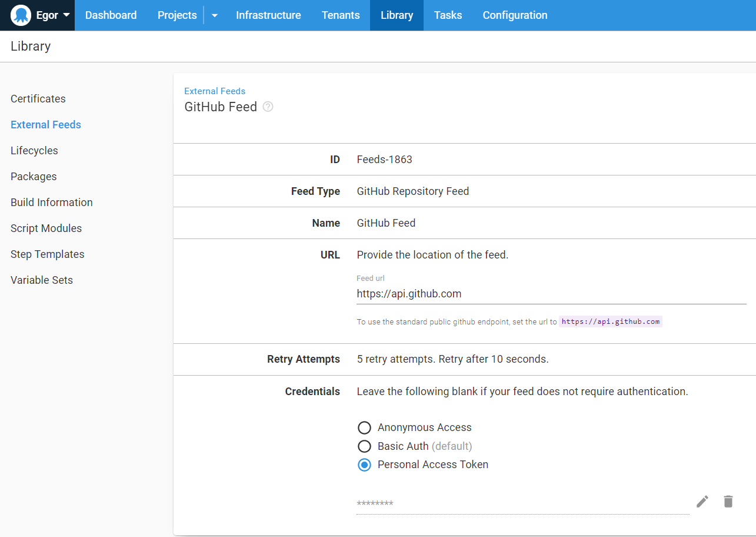Edit the personal access token with pencil icon

pyautogui.click(x=702, y=501)
